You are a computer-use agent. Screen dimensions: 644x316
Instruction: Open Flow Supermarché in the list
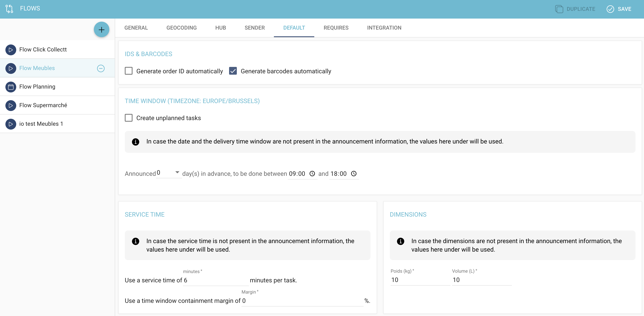click(58, 105)
